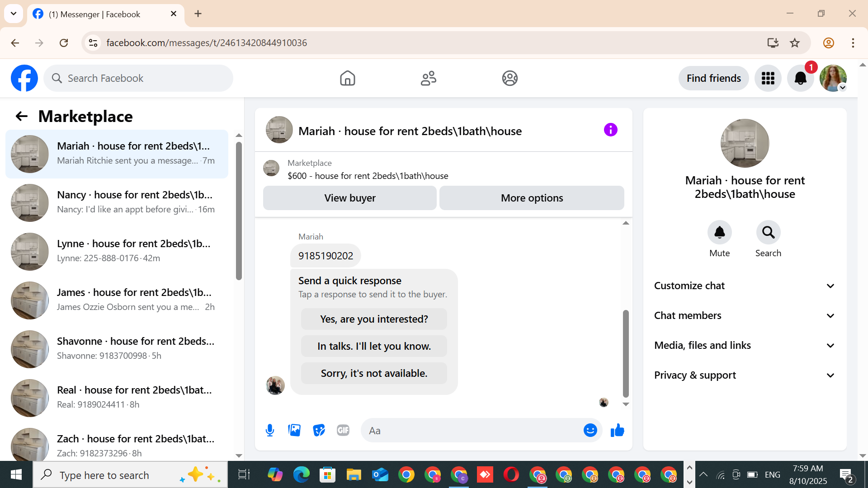Open the Friends tab
This screenshot has width=868, height=488.
[x=428, y=78]
